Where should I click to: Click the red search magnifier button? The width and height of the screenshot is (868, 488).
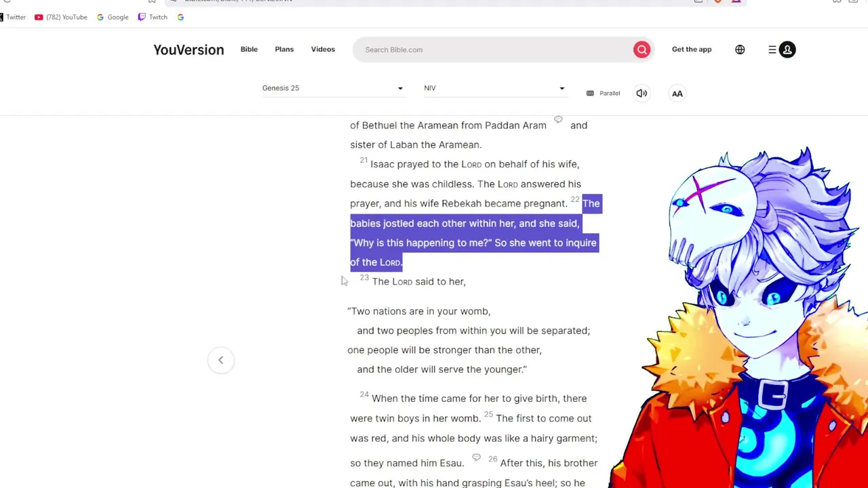(x=642, y=49)
